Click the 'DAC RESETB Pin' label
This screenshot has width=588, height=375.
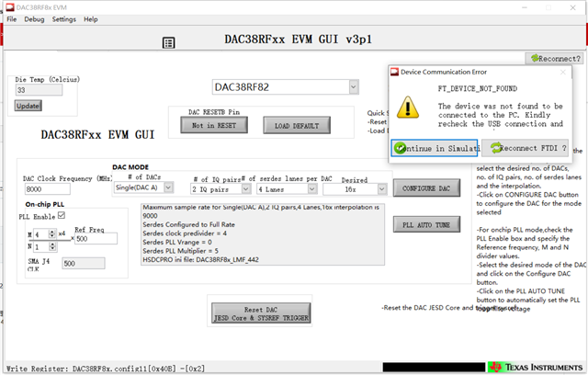[214, 112]
